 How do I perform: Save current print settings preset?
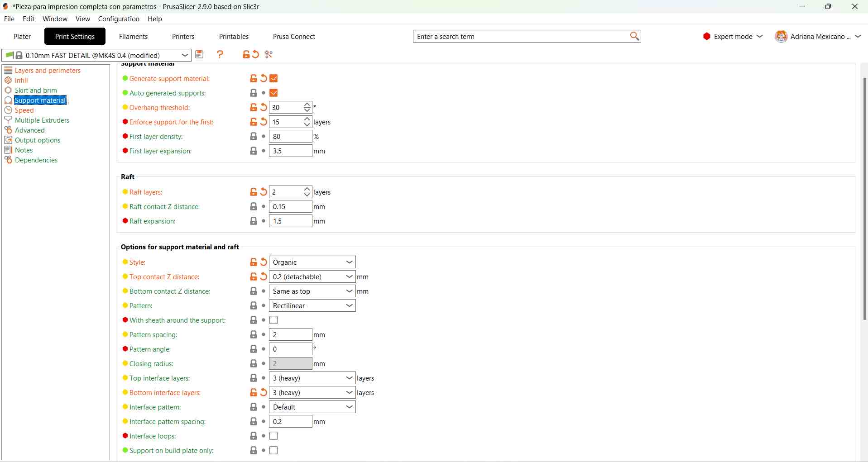coord(199,55)
